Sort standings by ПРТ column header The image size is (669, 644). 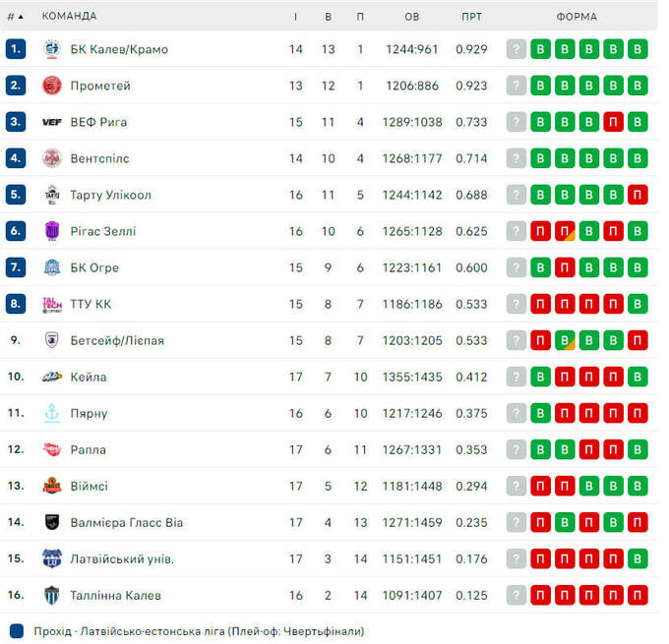point(471,17)
